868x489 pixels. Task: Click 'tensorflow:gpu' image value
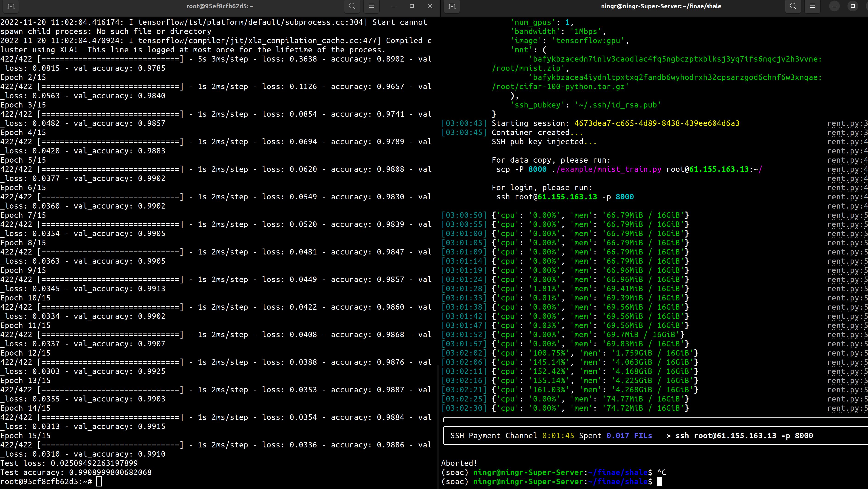tap(588, 40)
